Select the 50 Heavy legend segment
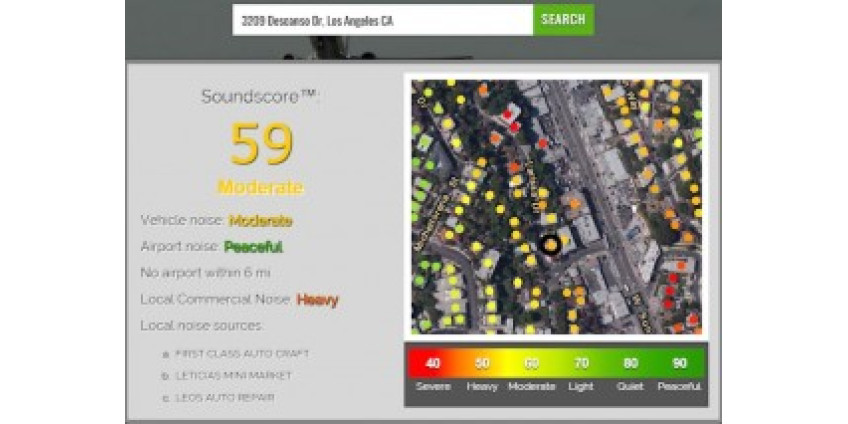Screen dimensions: 848x424 coord(482,363)
